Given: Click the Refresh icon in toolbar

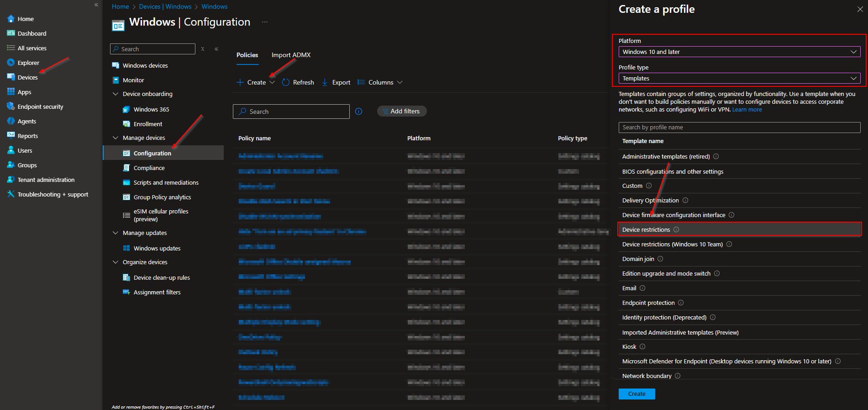Looking at the screenshot, I should tap(286, 82).
